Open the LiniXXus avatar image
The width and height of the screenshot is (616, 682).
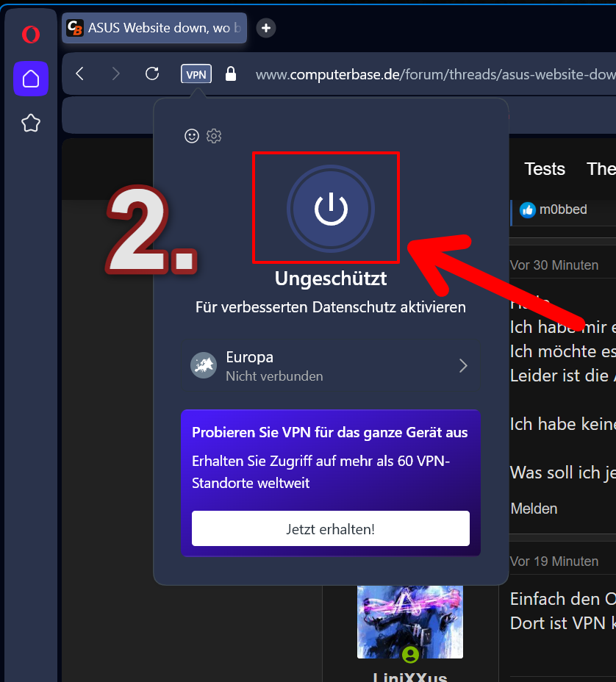(x=409, y=622)
